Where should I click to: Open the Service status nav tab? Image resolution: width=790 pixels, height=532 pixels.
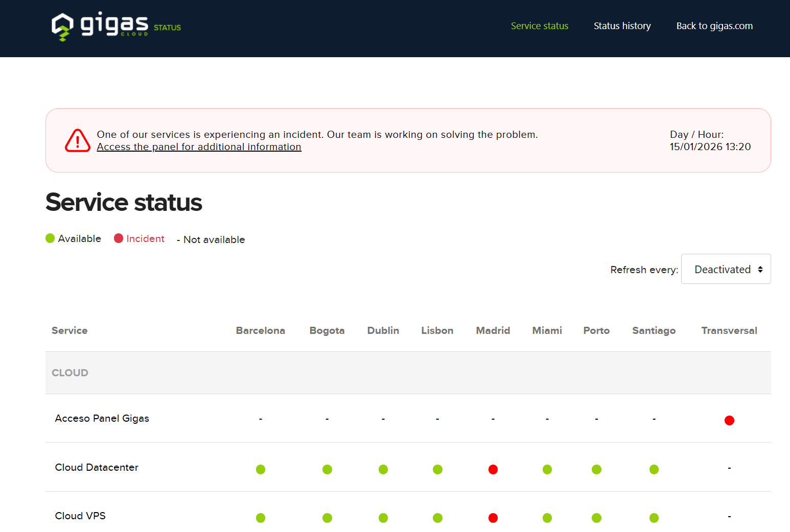coord(539,26)
